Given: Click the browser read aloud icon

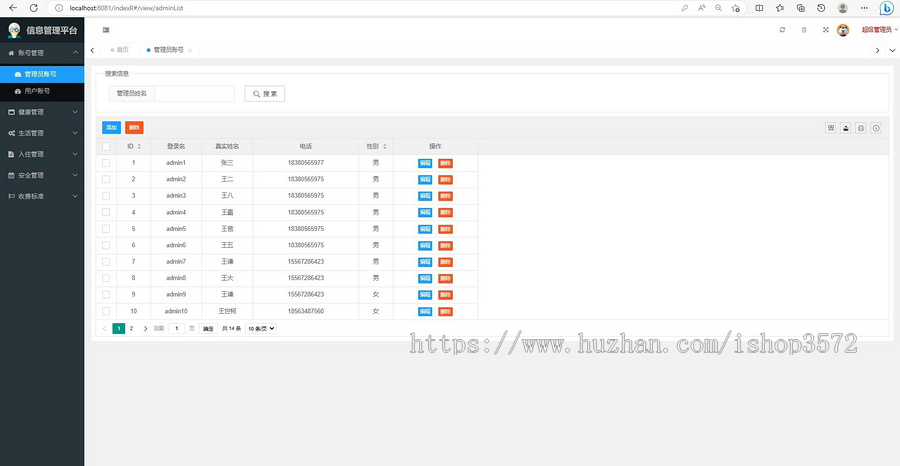Looking at the screenshot, I should tap(701, 8).
